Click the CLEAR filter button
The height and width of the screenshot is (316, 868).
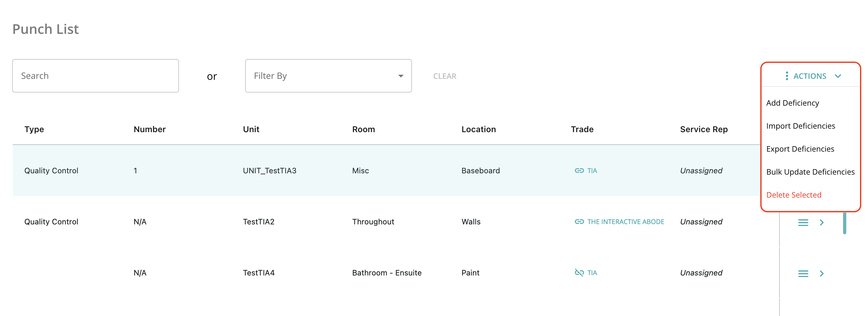(445, 76)
